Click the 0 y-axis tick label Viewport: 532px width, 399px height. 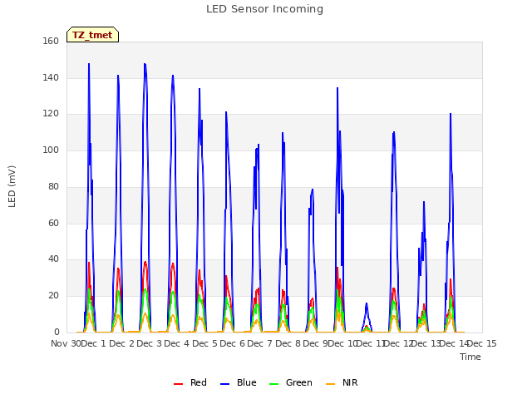pyautogui.click(x=57, y=332)
